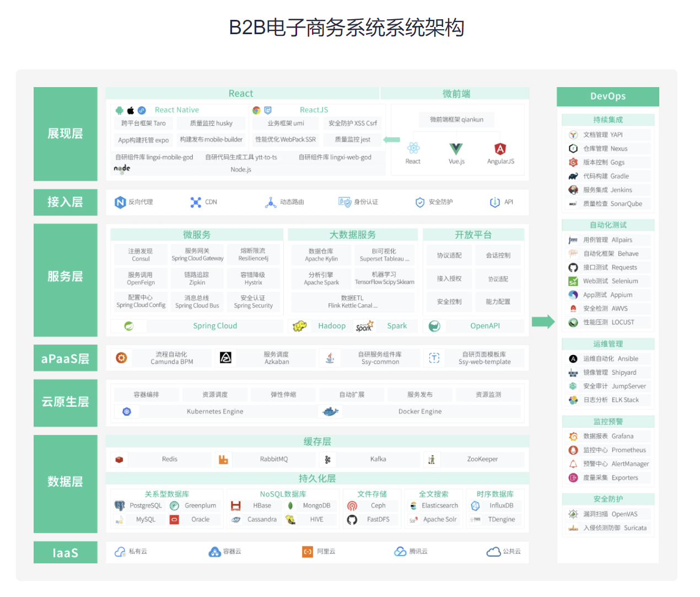The width and height of the screenshot is (700, 597).
Task: Click the '会话控制' box in open platform
Action: 498,256
